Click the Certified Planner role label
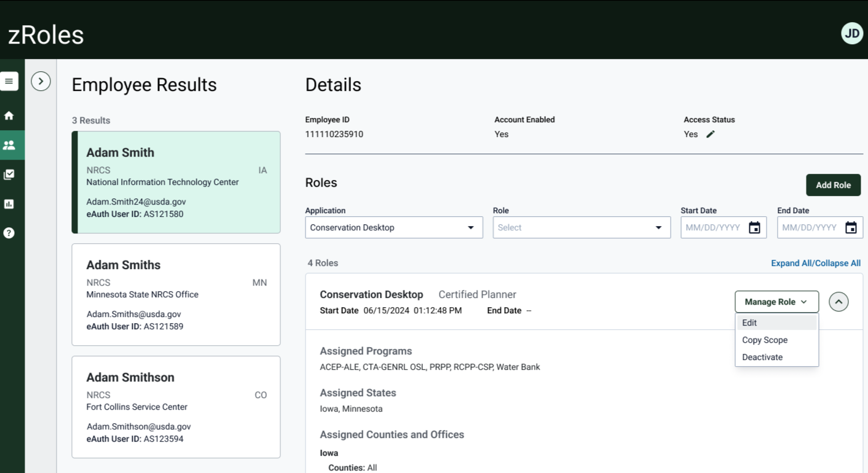 pos(477,294)
